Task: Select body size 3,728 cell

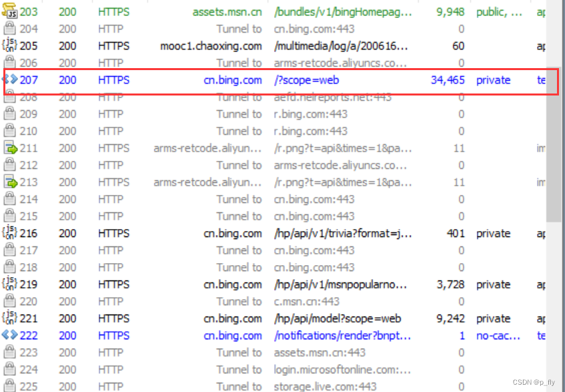Action: tap(450, 284)
